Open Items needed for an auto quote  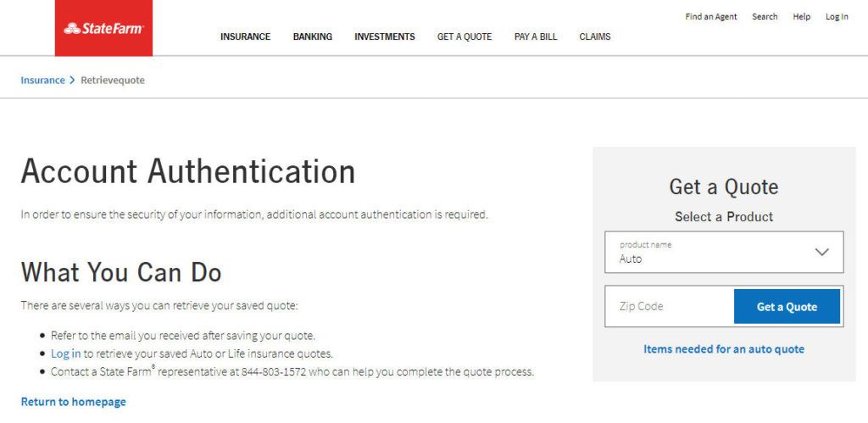(x=724, y=349)
